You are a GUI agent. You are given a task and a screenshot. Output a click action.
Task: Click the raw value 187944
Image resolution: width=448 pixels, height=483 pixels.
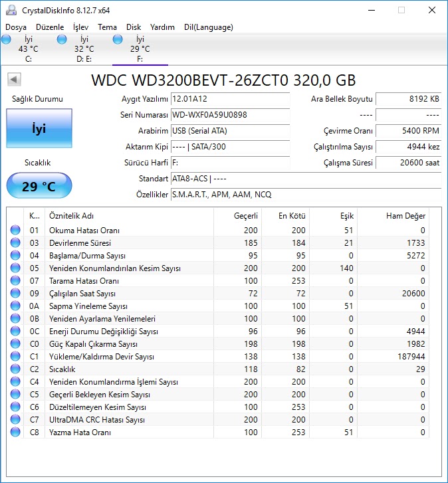411,356
